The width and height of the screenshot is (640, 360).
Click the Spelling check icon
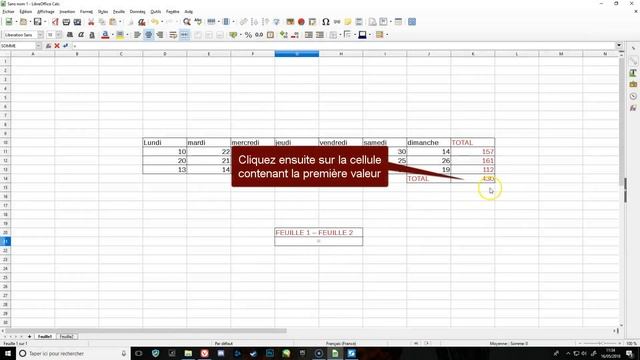tap(198, 22)
